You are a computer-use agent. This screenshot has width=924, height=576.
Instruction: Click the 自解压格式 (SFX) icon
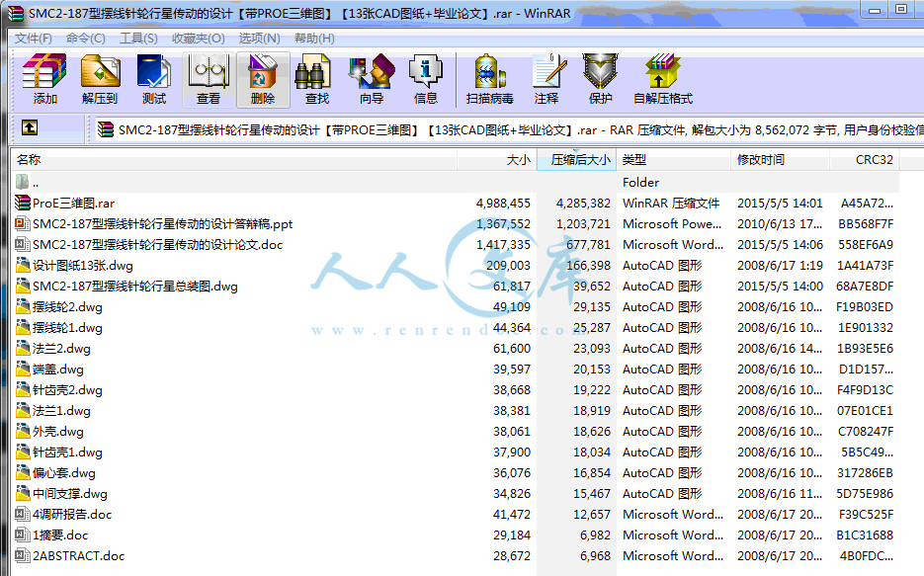coord(663,79)
